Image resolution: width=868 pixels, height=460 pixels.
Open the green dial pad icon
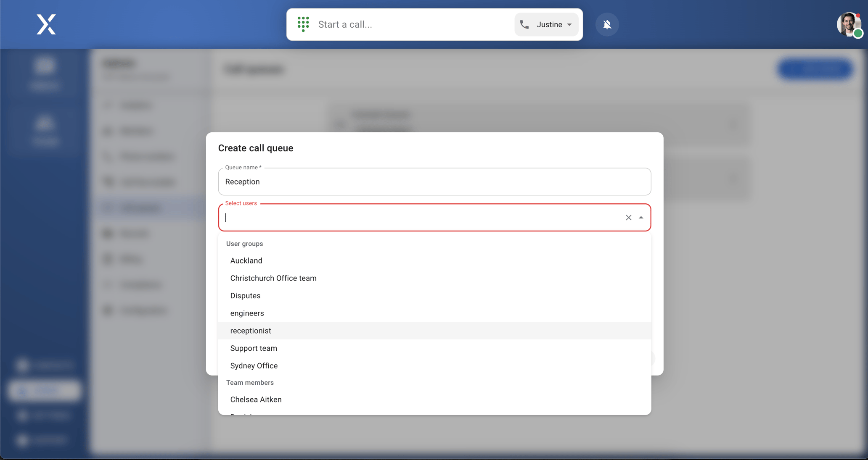303,24
